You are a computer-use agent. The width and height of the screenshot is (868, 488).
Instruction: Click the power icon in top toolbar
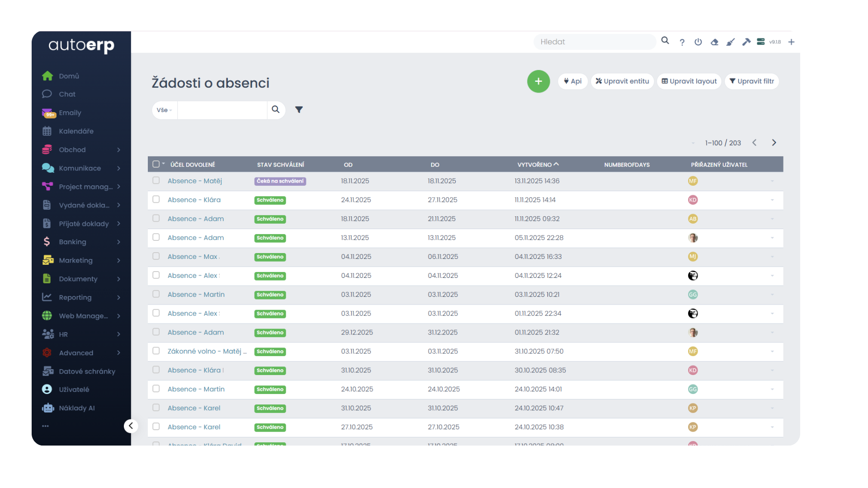click(x=698, y=42)
